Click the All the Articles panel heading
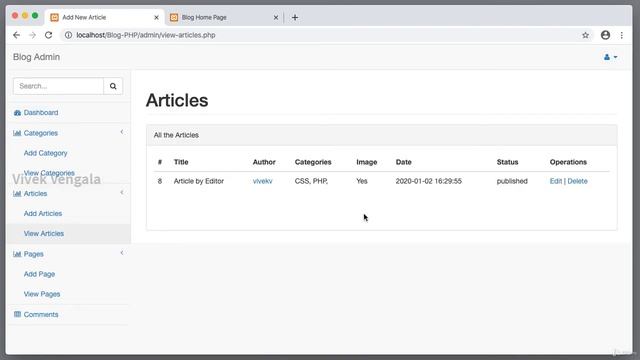This screenshot has height=360, width=640. point(176,135)
